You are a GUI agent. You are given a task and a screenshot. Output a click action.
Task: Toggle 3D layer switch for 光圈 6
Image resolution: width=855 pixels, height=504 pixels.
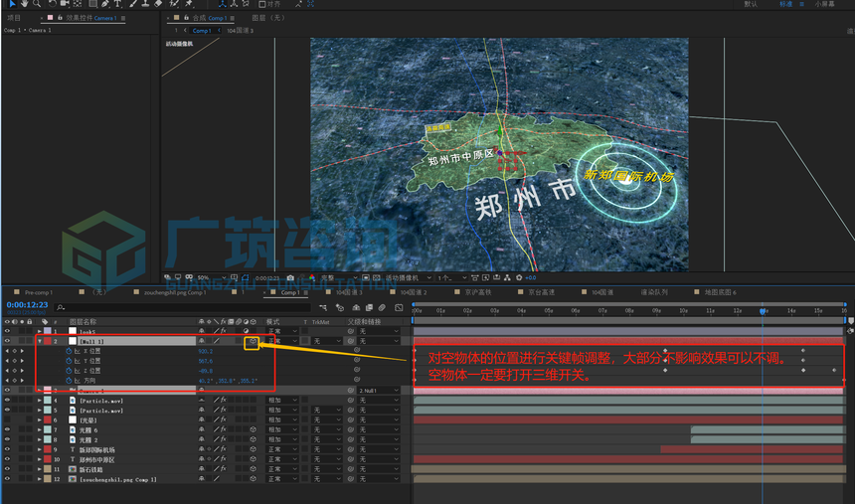coord(253,429)
